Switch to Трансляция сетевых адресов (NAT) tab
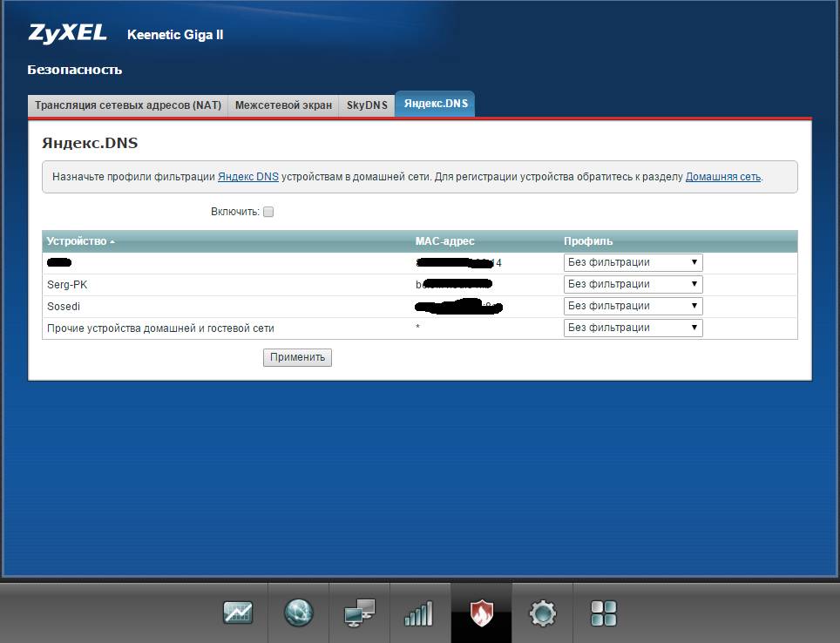The height and width of the screenshot is (643, 840). (128, 105)
